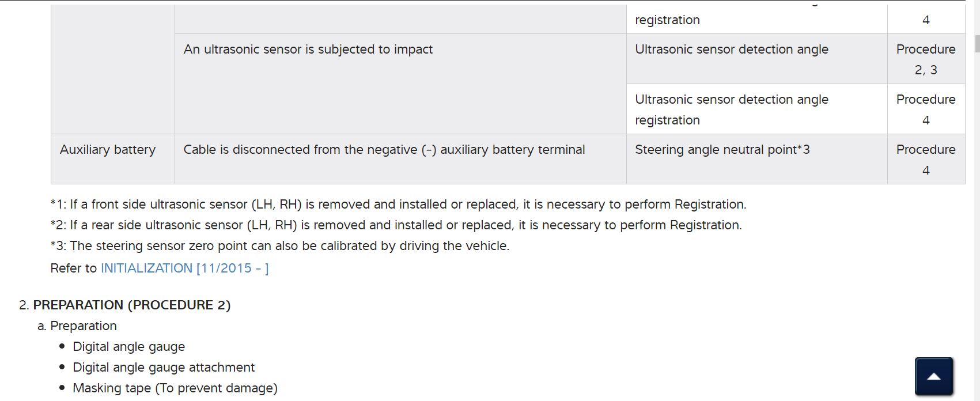Click Procedure 4 in the Auxiliary battery row

[x=925, y=160]
